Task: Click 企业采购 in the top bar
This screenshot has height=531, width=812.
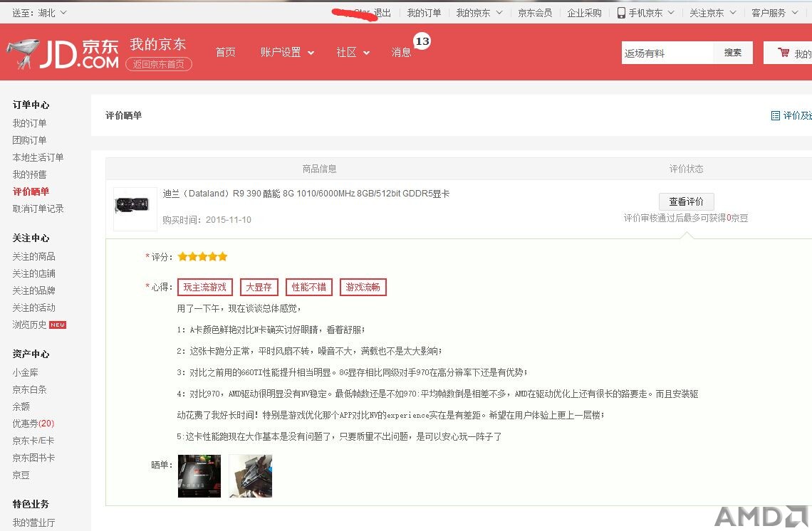Action: click(x=584, y=12)
